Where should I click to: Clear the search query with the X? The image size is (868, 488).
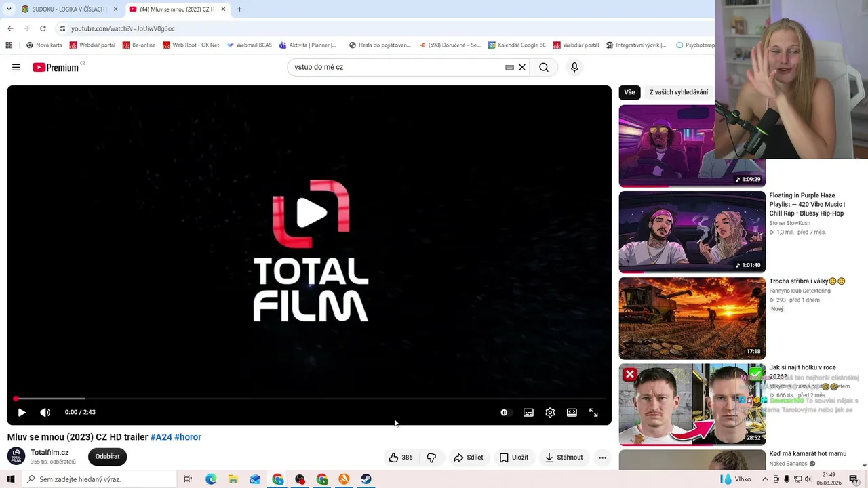point(522,67)
